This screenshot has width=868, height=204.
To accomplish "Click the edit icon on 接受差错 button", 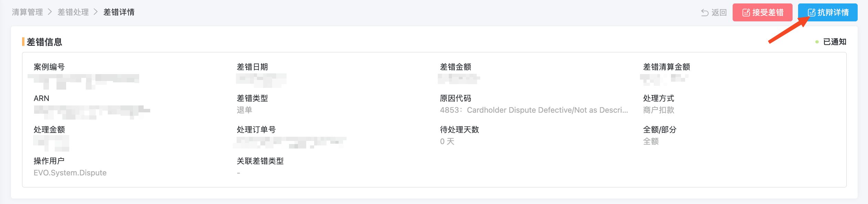I will (x=746, y=13).
